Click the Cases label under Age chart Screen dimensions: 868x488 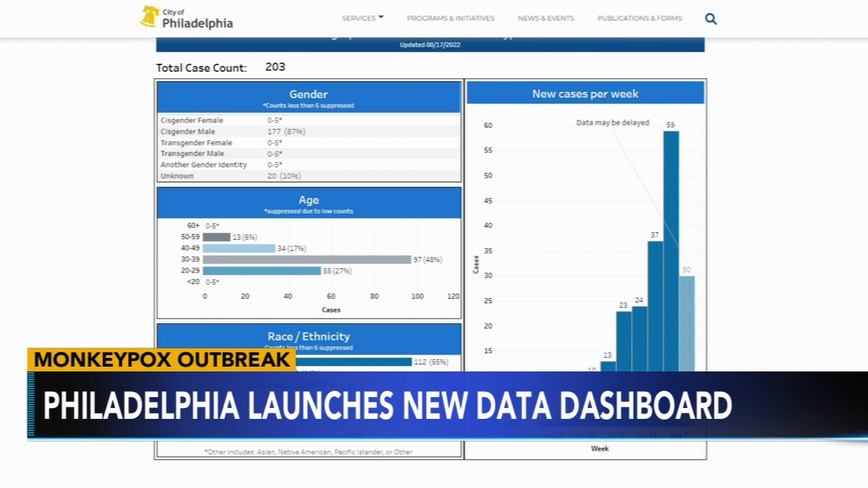[331, 310]
